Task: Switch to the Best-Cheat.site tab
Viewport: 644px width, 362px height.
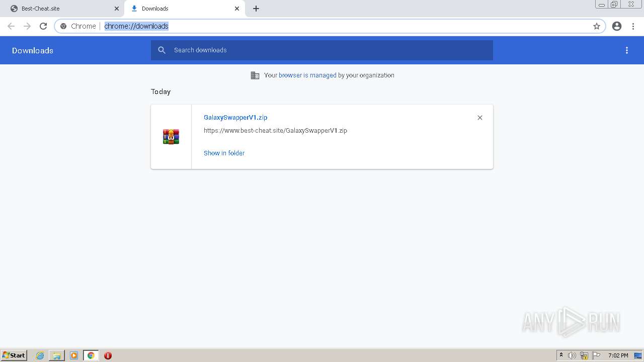Action: pyautogui.click(x=63, y=9)
